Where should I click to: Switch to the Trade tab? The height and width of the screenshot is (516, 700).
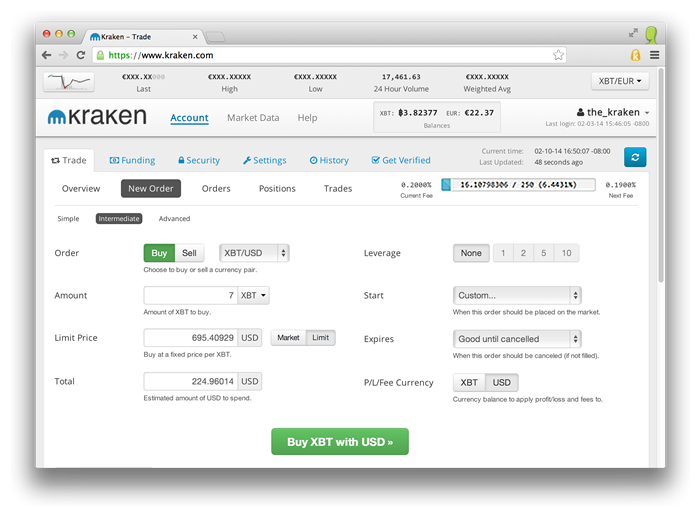tap(69, 160)
